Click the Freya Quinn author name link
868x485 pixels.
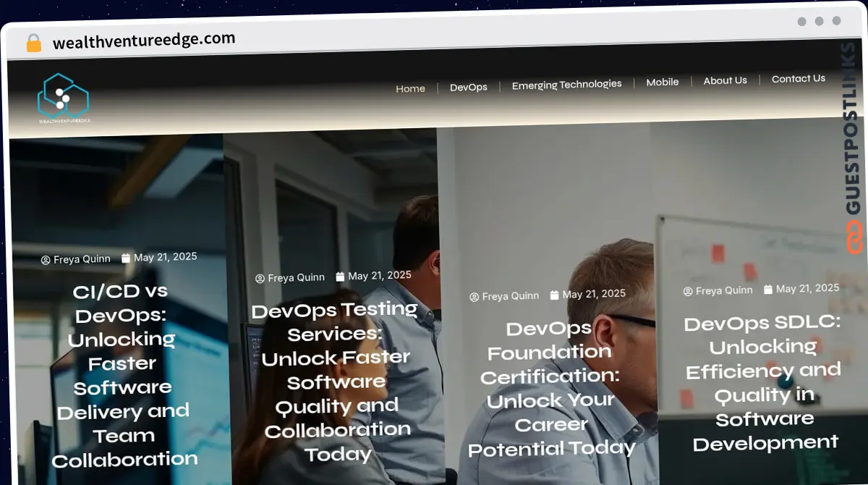tap(82, 259)
